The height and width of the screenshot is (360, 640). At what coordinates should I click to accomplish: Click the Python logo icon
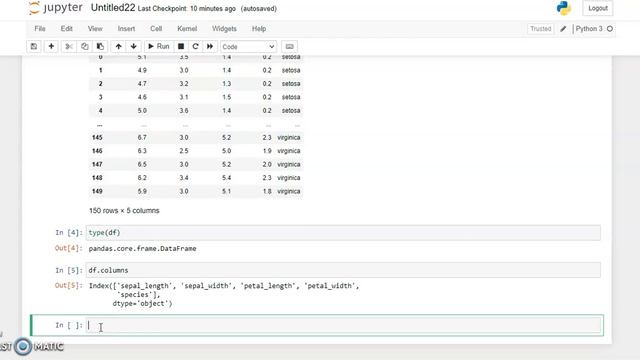point(564,8)
